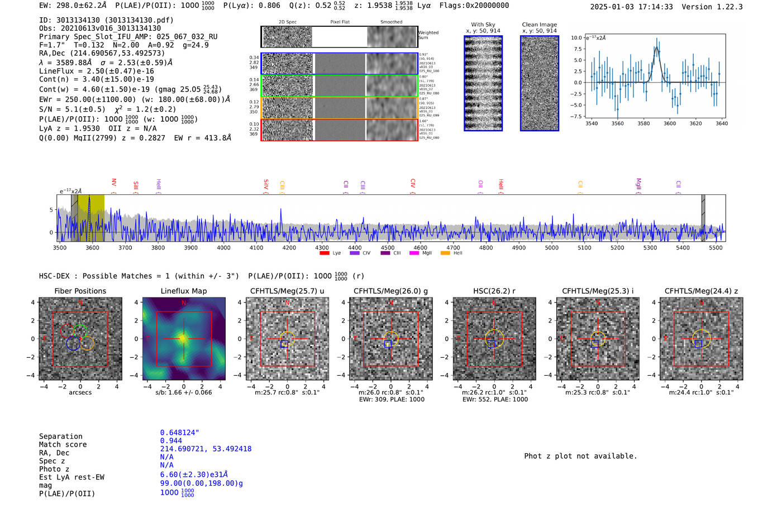The height and width of the screenshot is (532, 782).
Task: Click the Gaussian emission line fit plot
Action: pyautogui.click(x=655, y=76)
